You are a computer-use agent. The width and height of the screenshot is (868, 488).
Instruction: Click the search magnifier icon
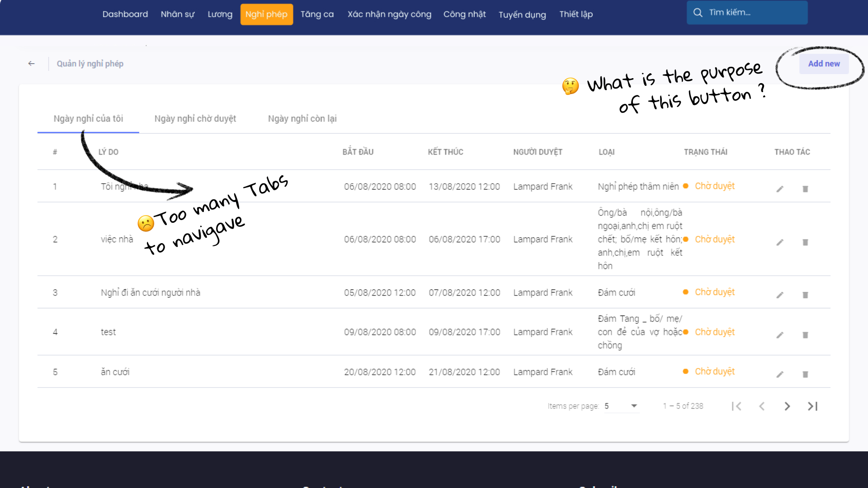(x=698, y=13)
